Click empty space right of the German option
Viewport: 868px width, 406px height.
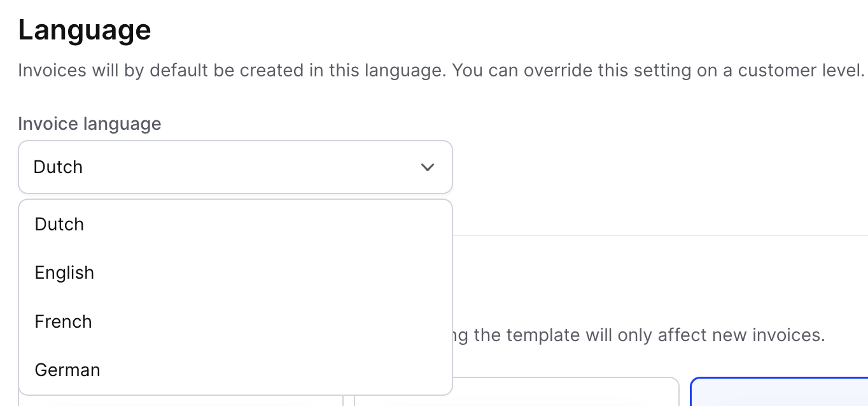pos(286,370)
